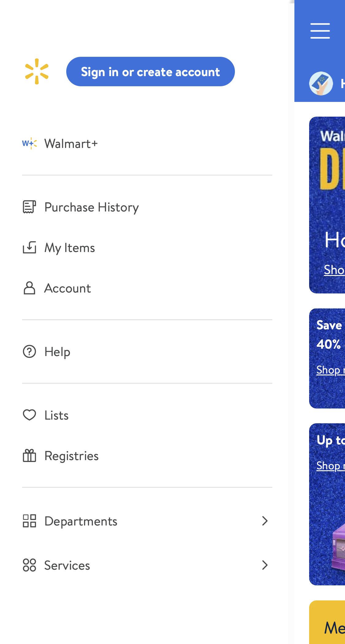Click the My Items reorder icon
345x644 pixels.
pyautogui.click(x=29, y=247)
